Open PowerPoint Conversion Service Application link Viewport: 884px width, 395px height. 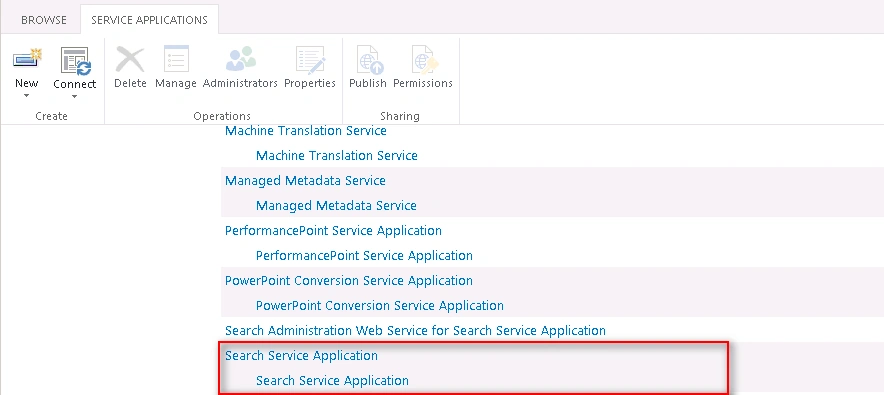(x=349, y=281)
